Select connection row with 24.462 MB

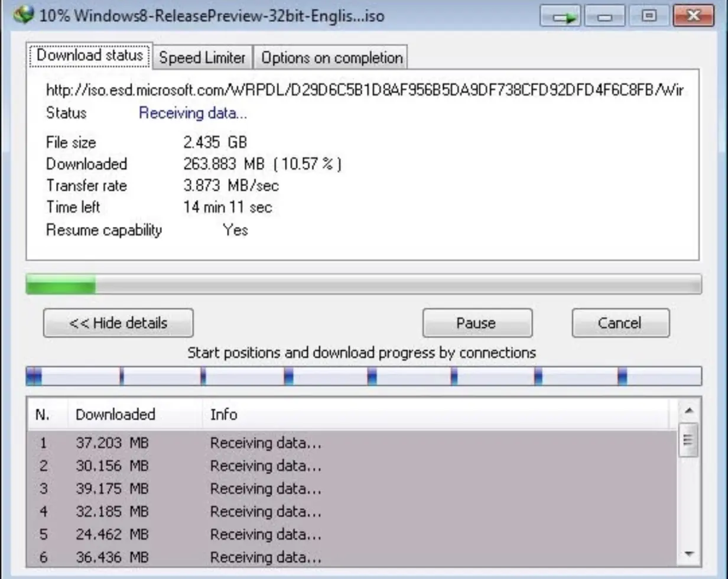352,534
